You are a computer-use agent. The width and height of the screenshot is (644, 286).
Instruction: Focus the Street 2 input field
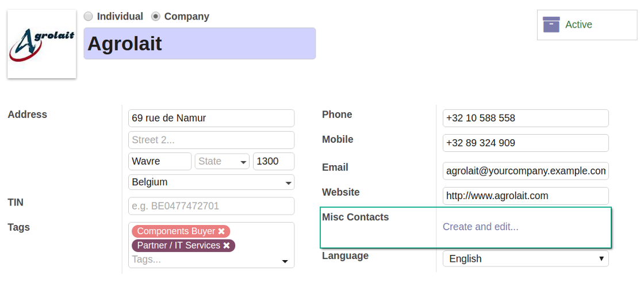pyautogui.click(x=211, y=140)
